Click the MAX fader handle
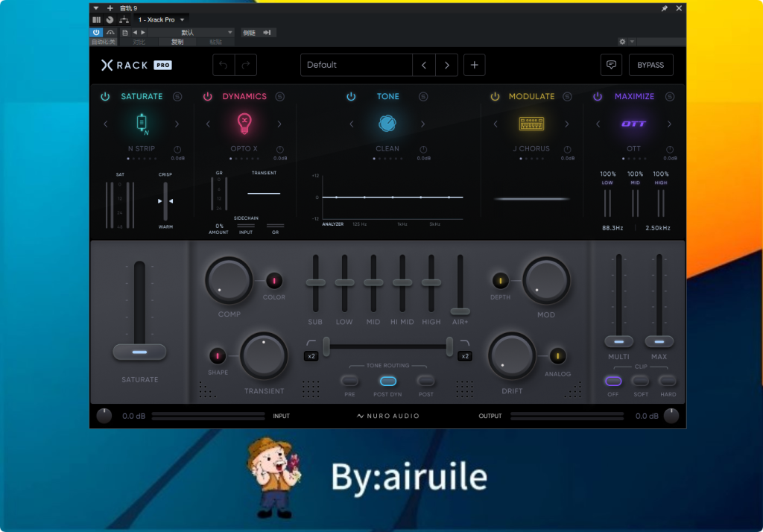Image resolution: width=763 pixels, height=532 pixels. pos(659,342)
